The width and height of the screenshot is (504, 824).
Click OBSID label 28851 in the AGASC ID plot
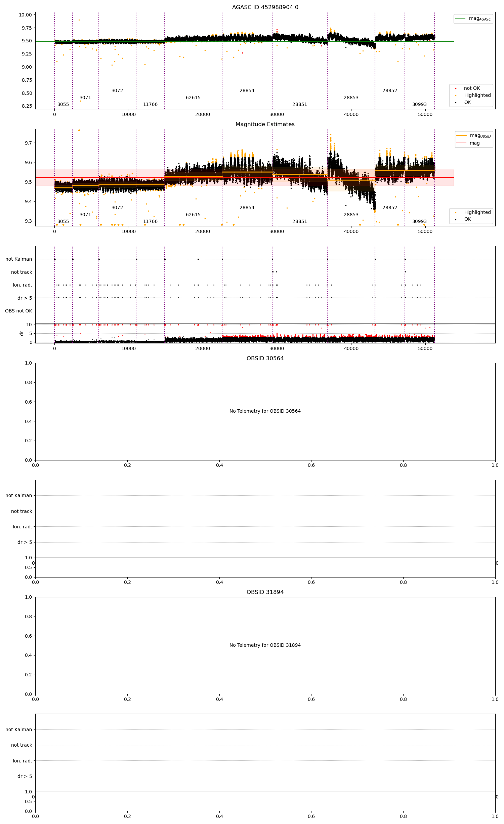[x=300, y=105]
